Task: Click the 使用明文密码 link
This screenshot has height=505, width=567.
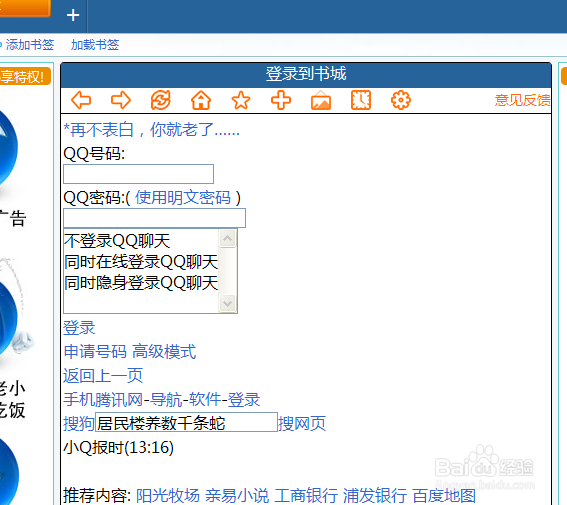Action: tap(183, 197)
